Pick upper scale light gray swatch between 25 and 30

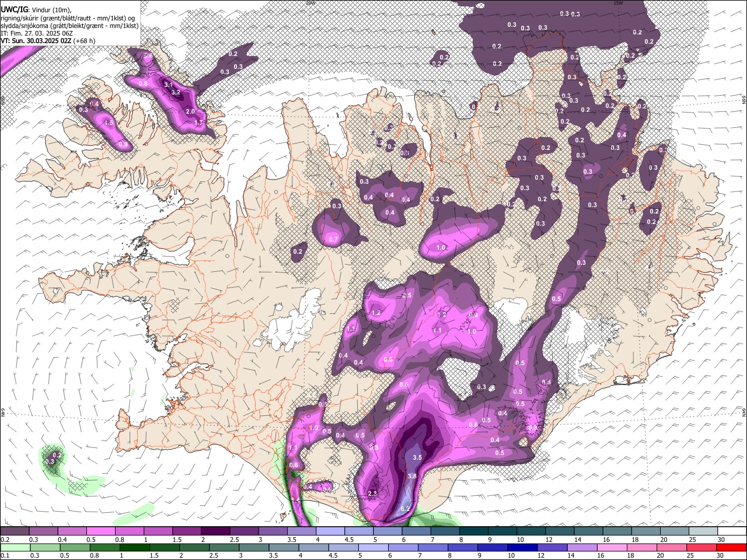click(703, 531)
